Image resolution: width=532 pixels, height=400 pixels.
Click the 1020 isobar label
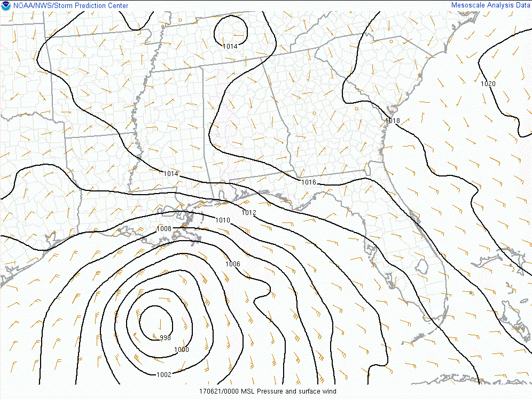pos(488,83)
